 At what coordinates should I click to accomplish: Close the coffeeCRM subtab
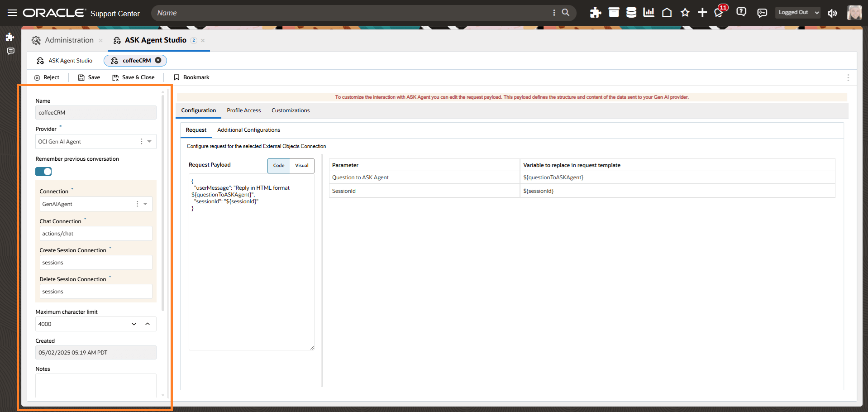click(158, 60)
